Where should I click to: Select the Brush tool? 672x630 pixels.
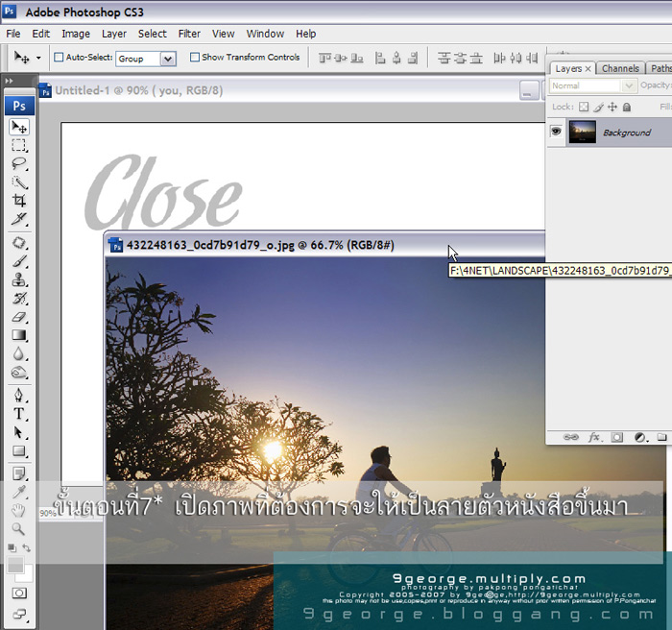[x=19, y=261]
